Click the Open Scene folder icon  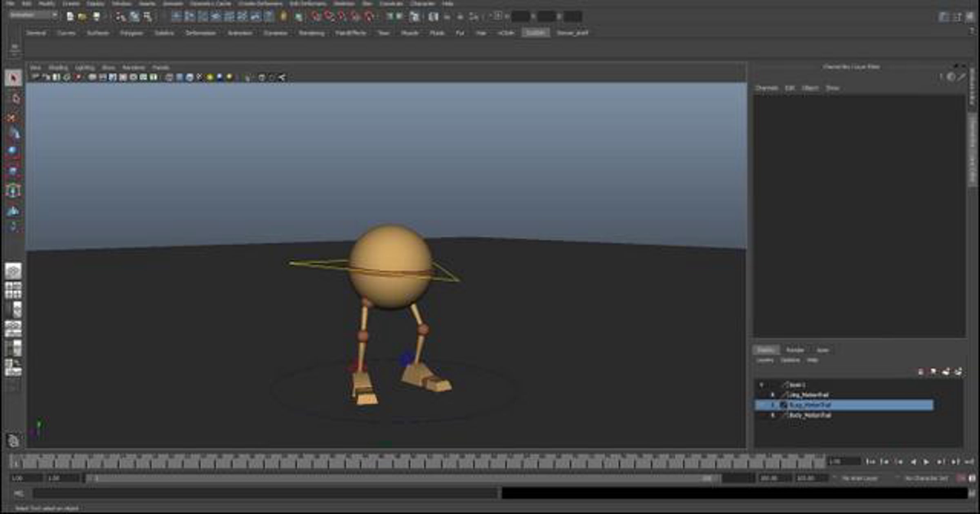tap(82, 17)
